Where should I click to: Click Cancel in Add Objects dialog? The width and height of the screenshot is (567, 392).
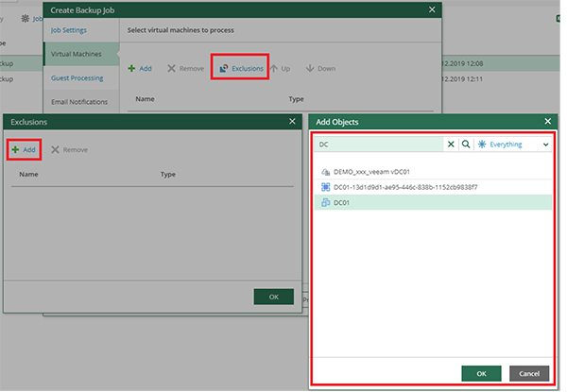(529, 373)
